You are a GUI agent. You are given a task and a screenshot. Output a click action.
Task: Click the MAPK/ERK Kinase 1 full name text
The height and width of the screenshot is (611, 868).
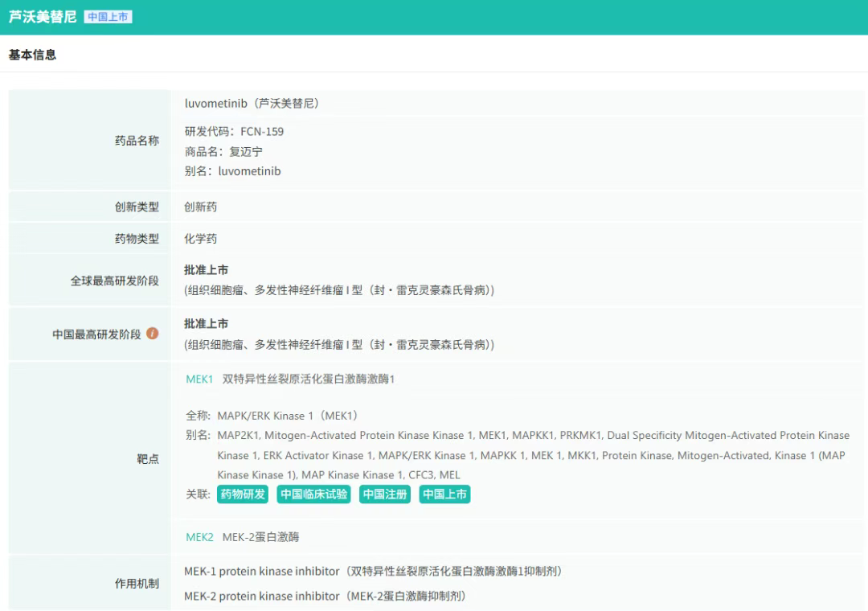coord(287,416)
